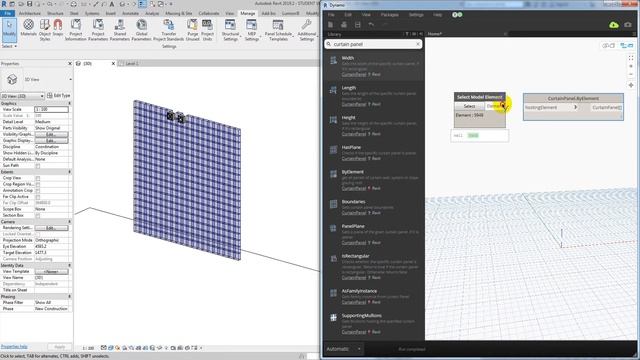Open the 3D View instance filter dropdown
The image size is (640, 360).
pyautogui.click(x=22, y=96)
